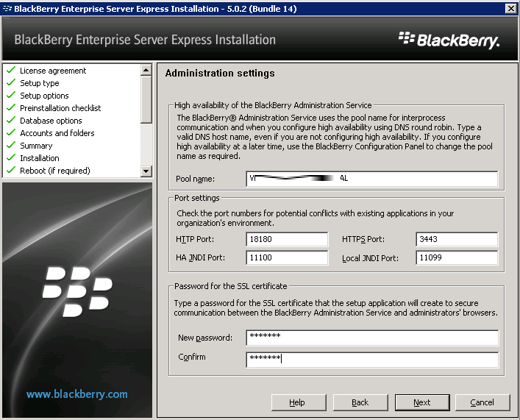The height and width of the screenshot is (420, 520).
Task: Click the BlackBerry logo in header
Action: (x=449, y=40)
